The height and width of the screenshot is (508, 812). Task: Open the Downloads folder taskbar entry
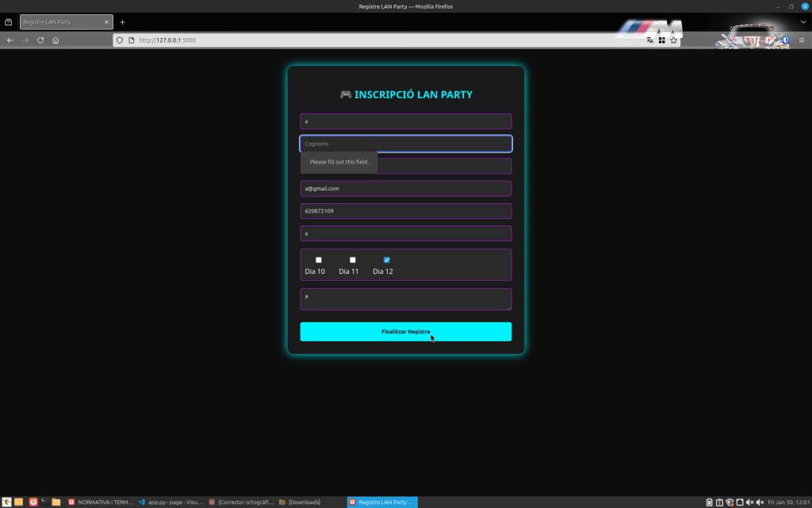pyautogui.click(x=300, y=502)
